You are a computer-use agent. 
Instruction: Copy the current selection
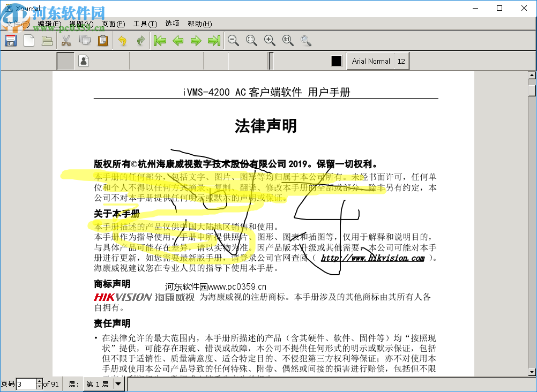click(x=84, y=40)
